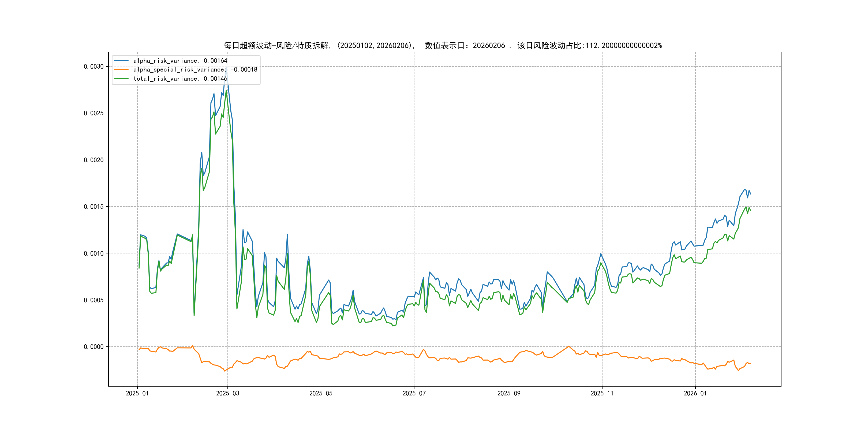The image size is (868, 434).
Task: Click the 2026-01 x-axis tick label
Action: click(695, 393)
